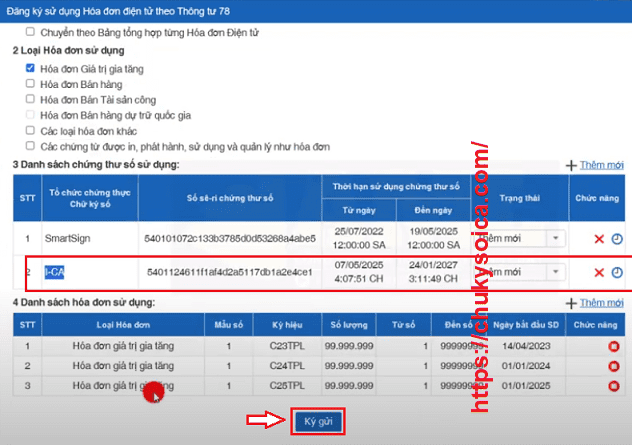
Task: Open status dropdown for SmartSign row
Action: click(555, 238)
